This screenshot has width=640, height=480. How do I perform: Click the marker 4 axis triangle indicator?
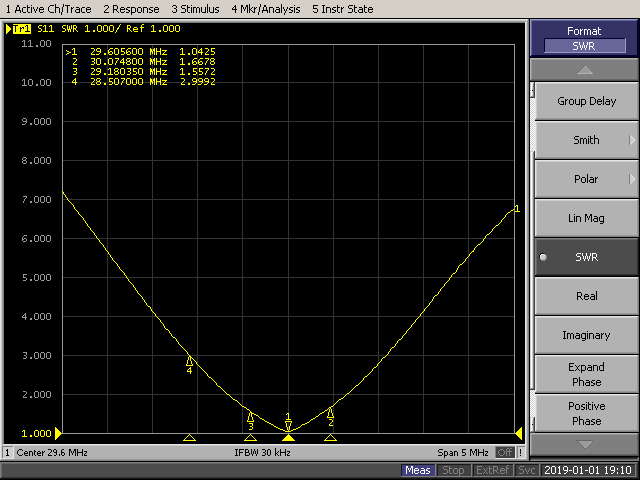tap(189, 438)
